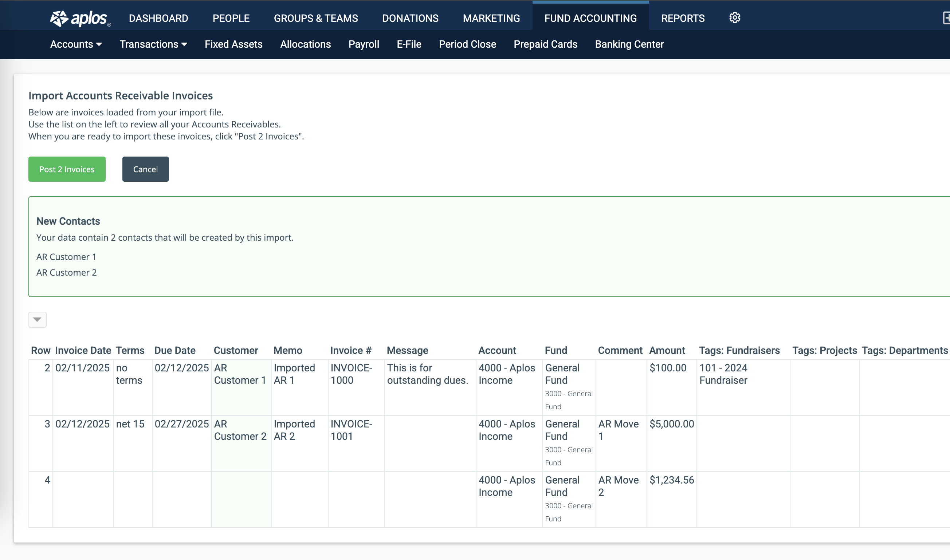Image resolution: width=950 pixels, height=560 pixels.
Task: Click the plus icon in top-right corner
Action: (x=946, y=18)
